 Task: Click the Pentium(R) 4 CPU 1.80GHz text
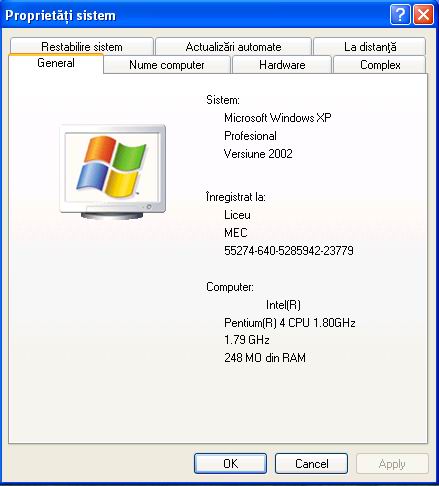(290, 322)
